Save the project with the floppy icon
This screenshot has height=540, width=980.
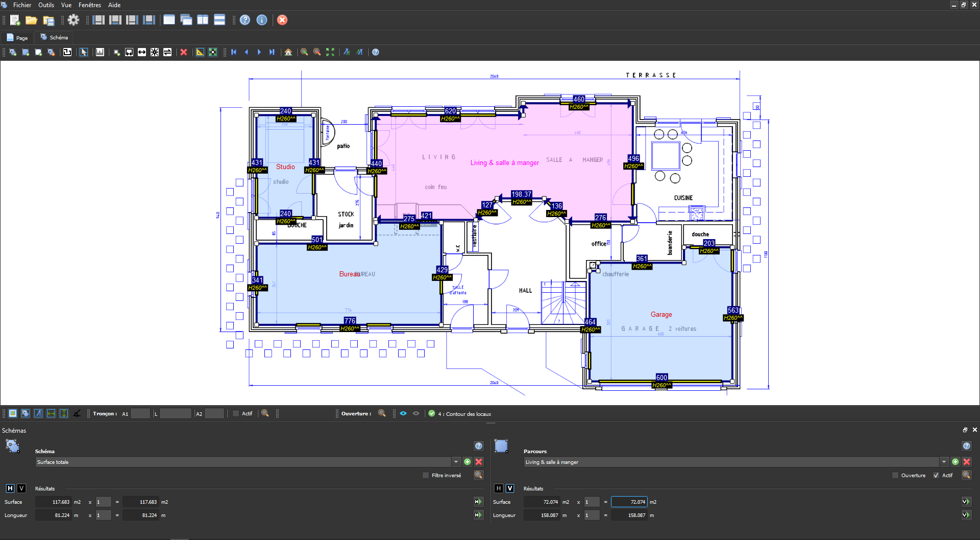48,20
